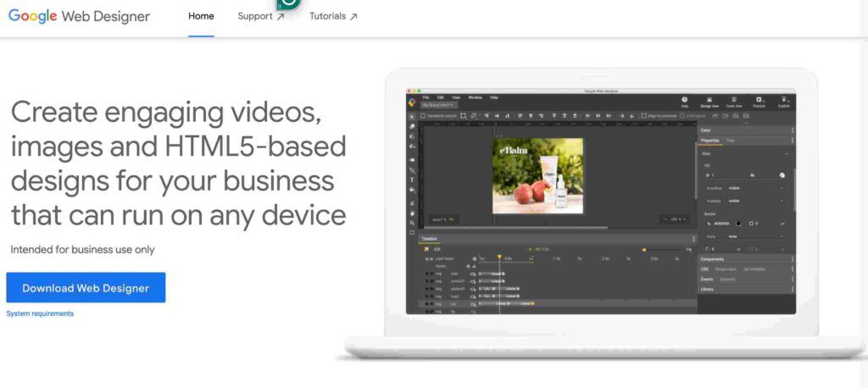Select the product2 layer name in timeline

pos(458,289)
